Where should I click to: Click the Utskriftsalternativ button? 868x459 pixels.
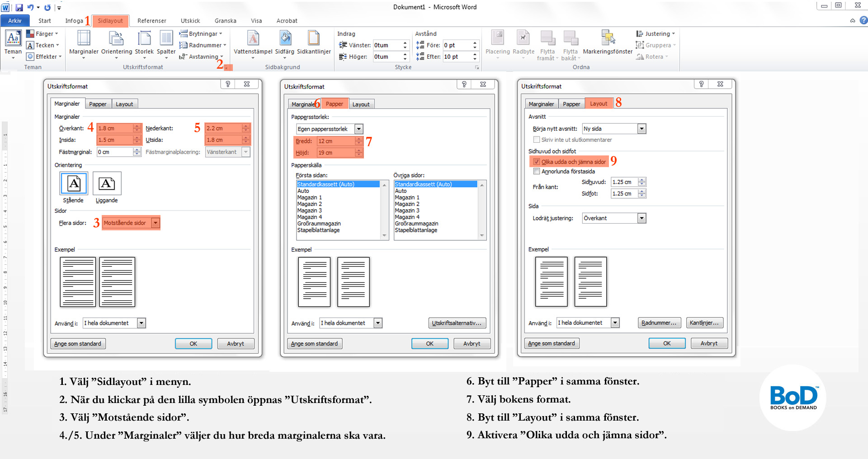[457, 323]
